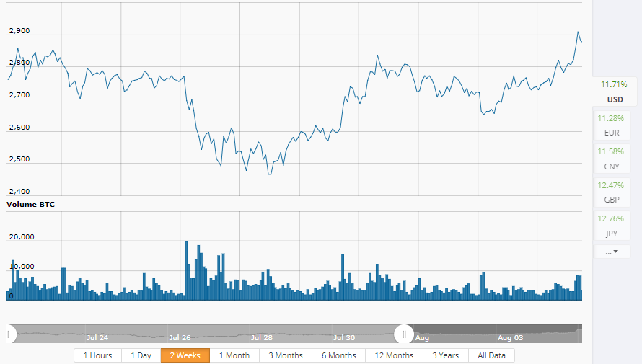Screen dimensions: 642x364
Task: Click the active 2 Weeks range button
Action: (x=185, y=355)
